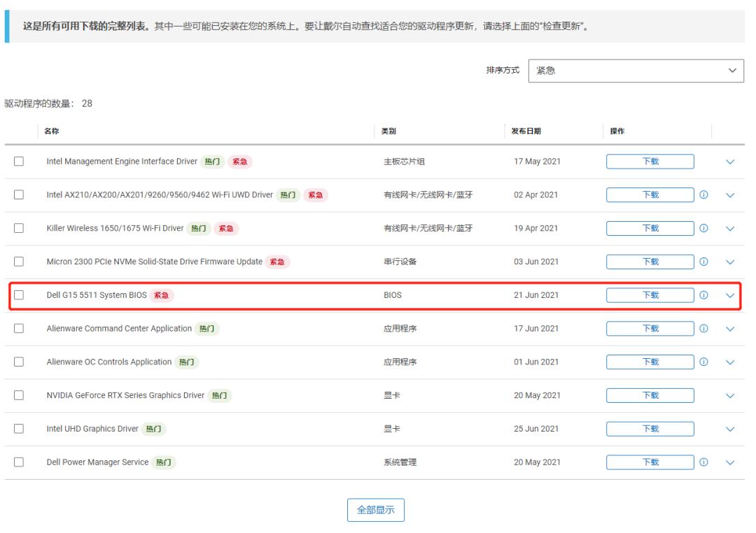Click the 全部显示 button

pos(377,511)
